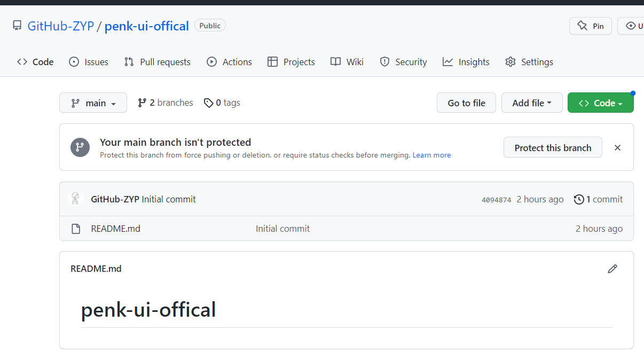Pin this repository

591,26
